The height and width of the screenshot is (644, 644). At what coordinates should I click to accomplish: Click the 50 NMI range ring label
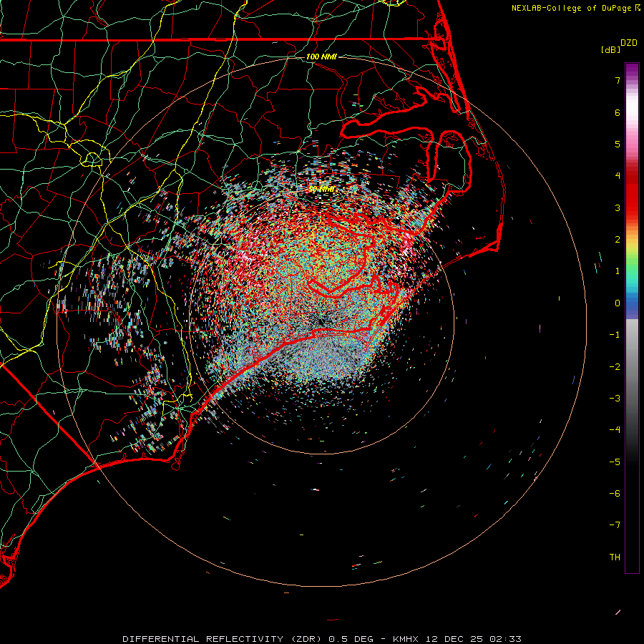click(321, 190)
